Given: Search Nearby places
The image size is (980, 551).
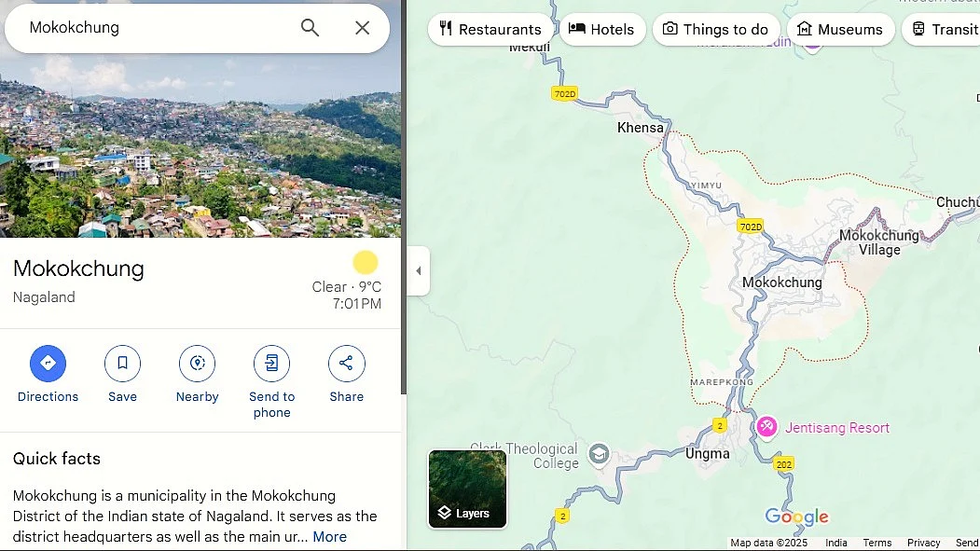Looking at the screenshot, I should 197,364.
